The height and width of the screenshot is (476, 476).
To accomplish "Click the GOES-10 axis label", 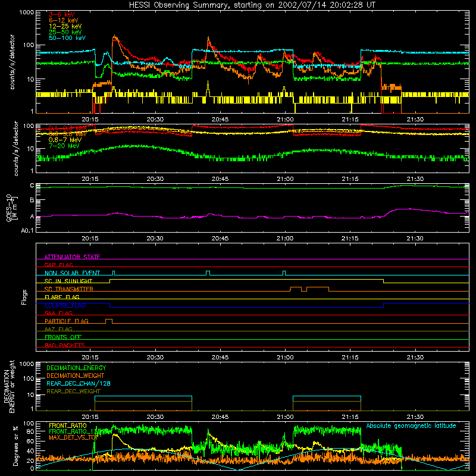I will (x=8, y=208).
